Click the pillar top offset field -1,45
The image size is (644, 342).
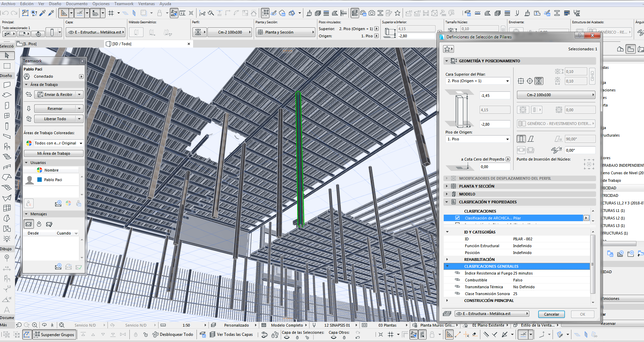tap(494, 96)
